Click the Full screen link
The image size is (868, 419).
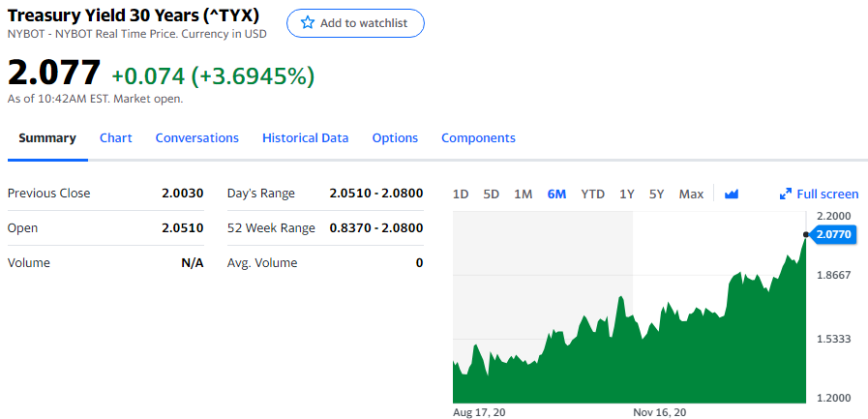pyautogui.click(x=827, y=194)
